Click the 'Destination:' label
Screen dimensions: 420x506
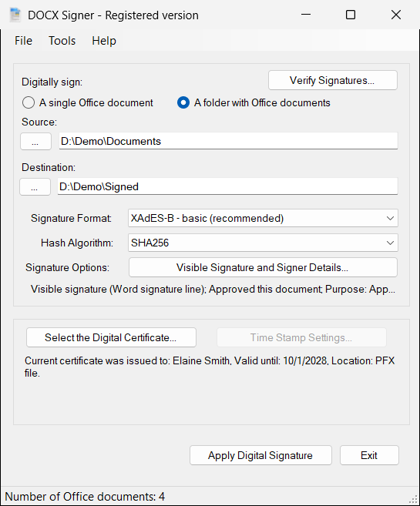pos(49,167)
